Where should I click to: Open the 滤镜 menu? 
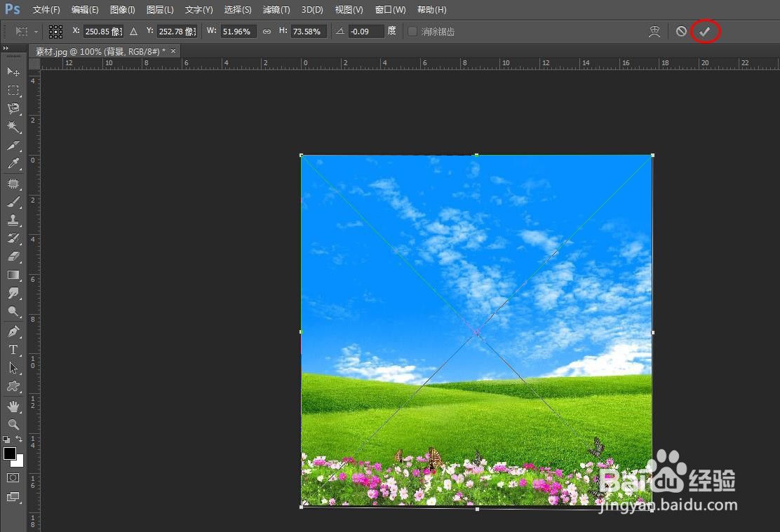(276, 9)
